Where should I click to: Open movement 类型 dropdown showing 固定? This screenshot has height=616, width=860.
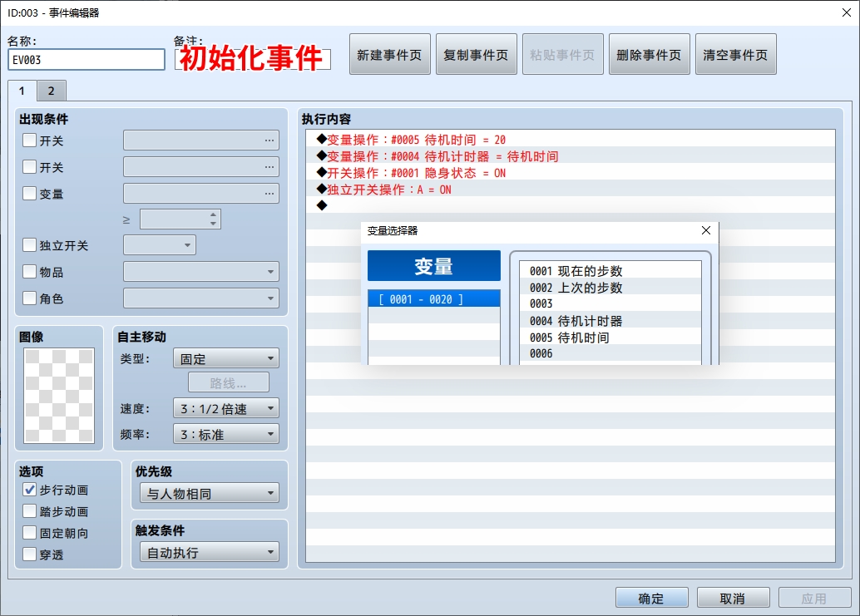click(226, 358)
